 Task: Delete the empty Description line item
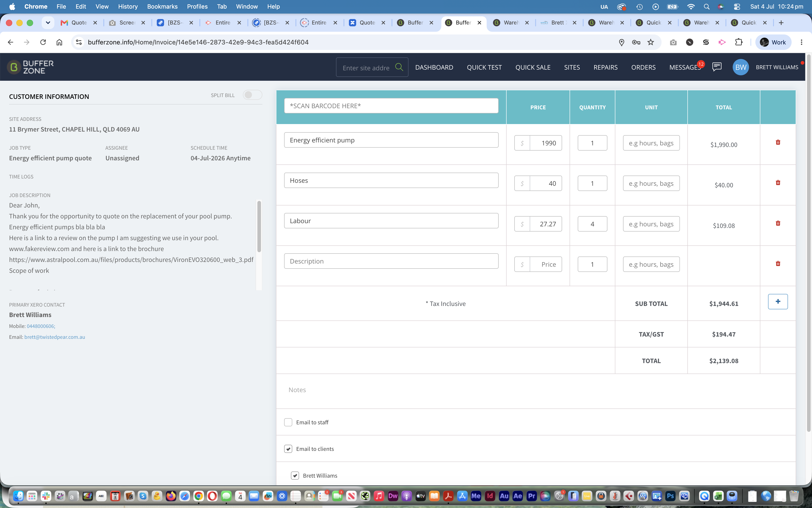tap(778, 264)
